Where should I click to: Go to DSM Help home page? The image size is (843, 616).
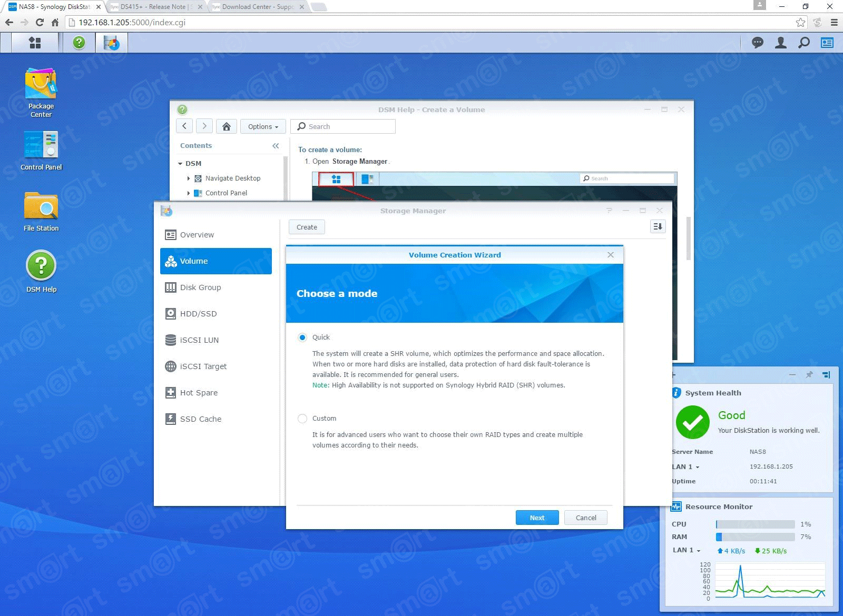(x=227, y=126)
